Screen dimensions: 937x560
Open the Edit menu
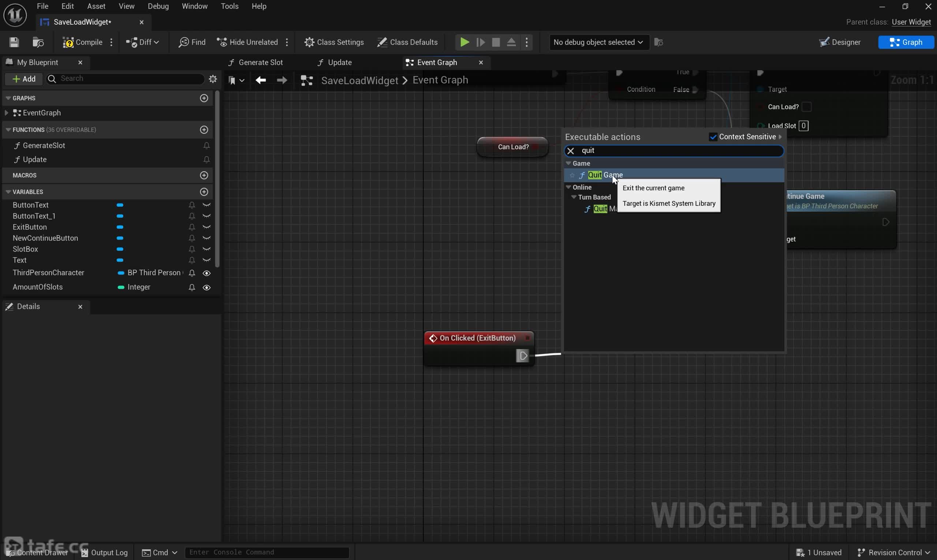point(68,6)
